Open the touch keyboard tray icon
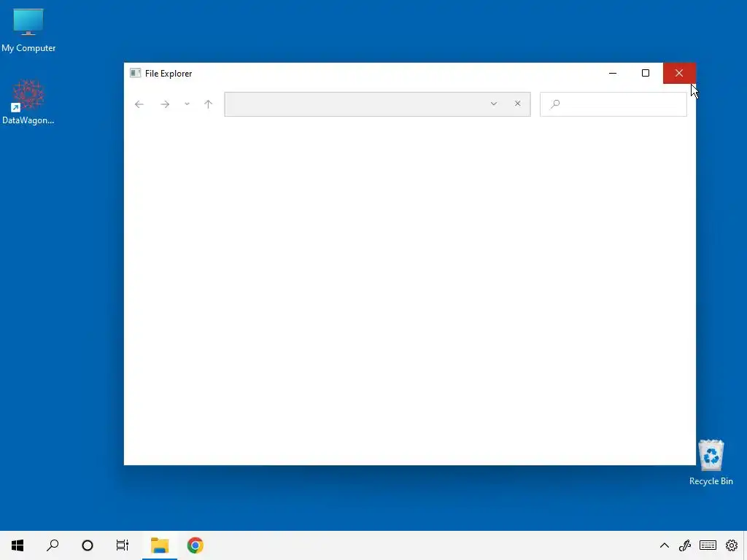Screen dimensions: 747x560 click(x=708, y=545)
